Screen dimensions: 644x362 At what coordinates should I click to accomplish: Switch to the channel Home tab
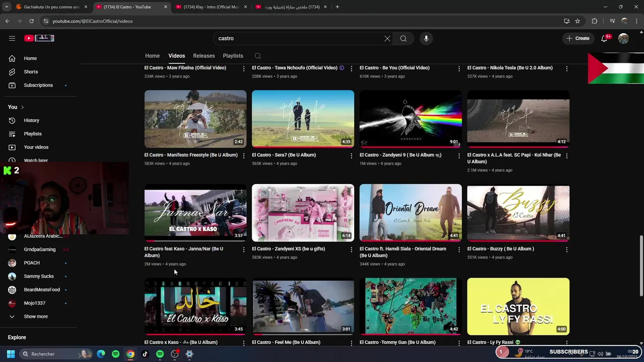tap(152, 56)
